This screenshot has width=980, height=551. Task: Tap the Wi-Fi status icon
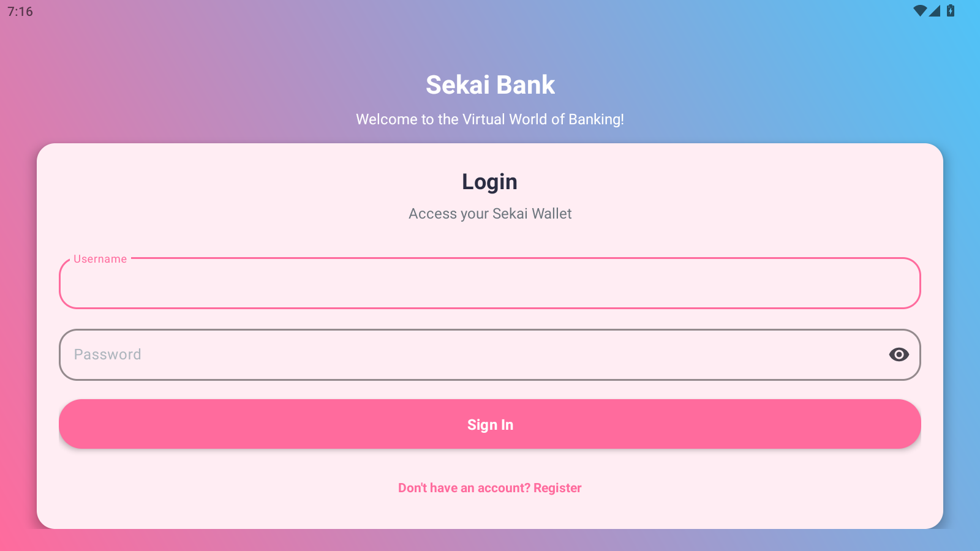pyautogui.click(x=920, y=10)
